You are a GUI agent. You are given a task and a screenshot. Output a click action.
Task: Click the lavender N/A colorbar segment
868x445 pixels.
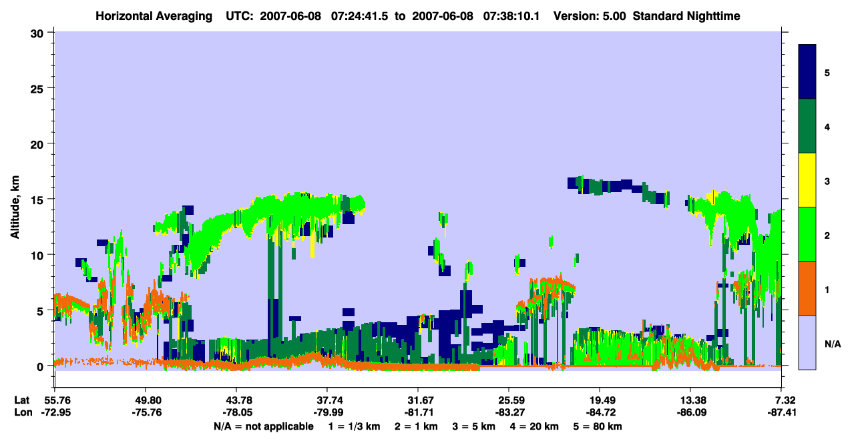click(807, 342)
